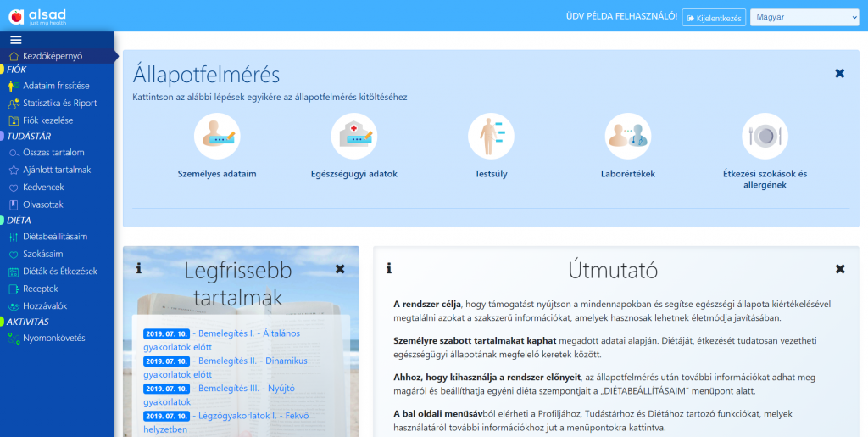Viewport: 868px width, 437px height.
Task: Click the Kezdőképernyő home icon
Action: [x=14, y=56]
